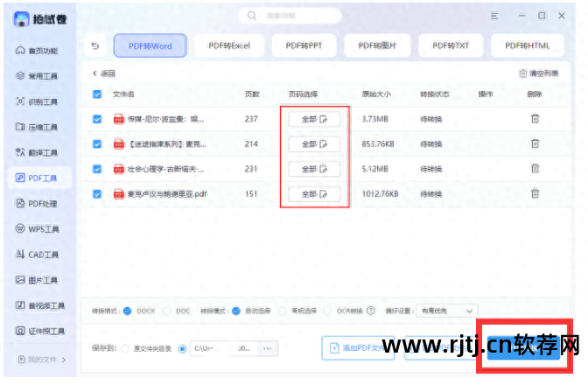Click the search box at the top
Image resolution: width=588 pixels, height=385 pixels.
[290, 16]
